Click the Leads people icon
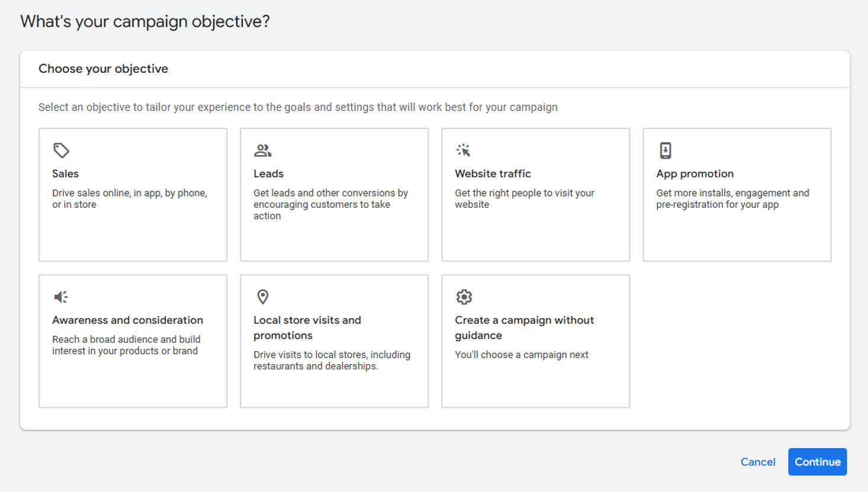 (x=262, y=150)
